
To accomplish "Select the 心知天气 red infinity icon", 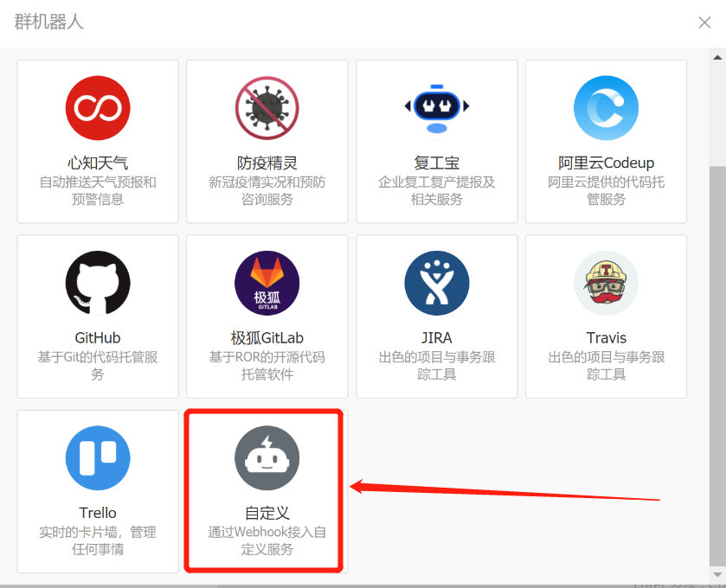I will 98,108.
